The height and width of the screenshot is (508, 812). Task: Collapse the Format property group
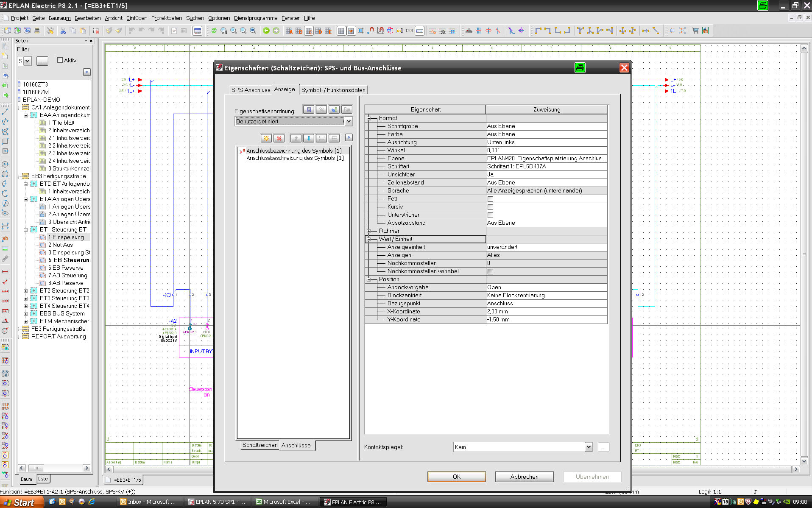[x=369, y=118]
